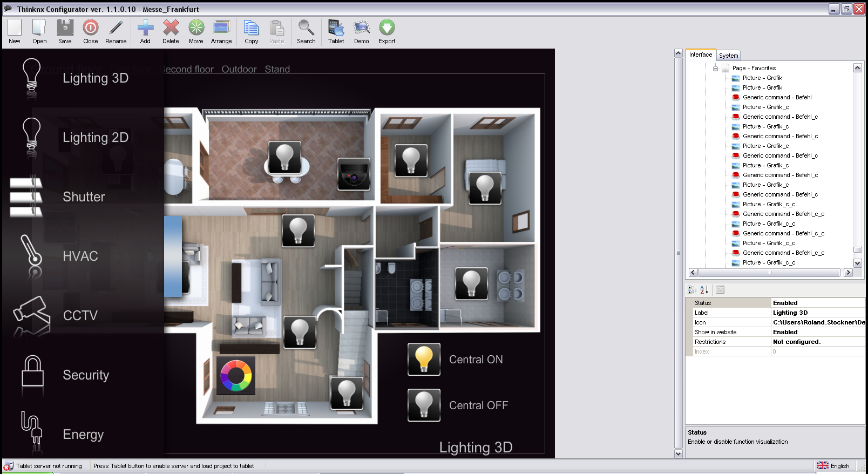Screen dimensions: 868x474
Task: Change language with the English flag button
Action: click(834, 466)
